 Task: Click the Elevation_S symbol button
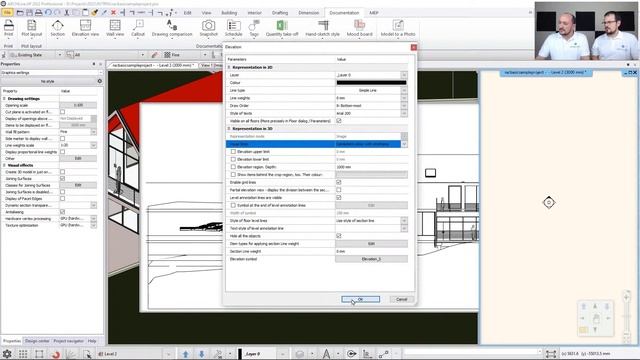click(371, 259)
